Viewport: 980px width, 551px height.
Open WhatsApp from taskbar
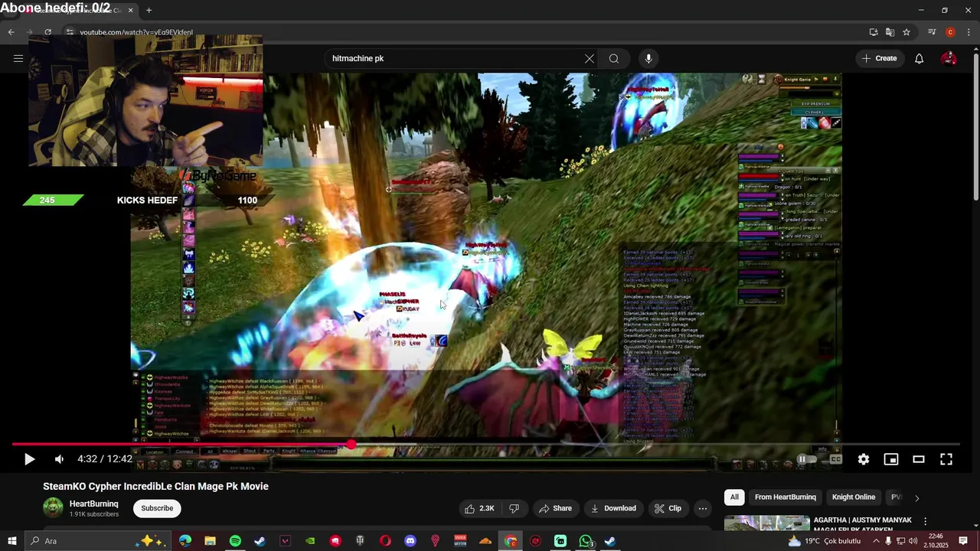[x=586, y=541]
